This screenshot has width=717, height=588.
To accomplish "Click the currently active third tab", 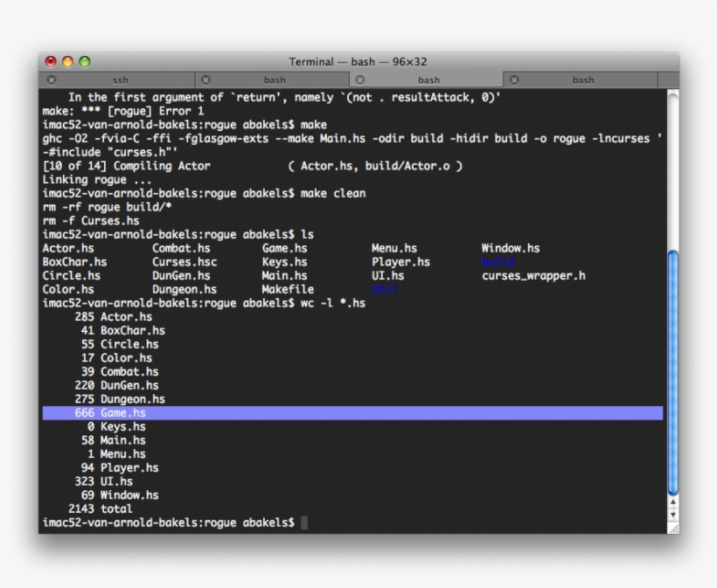I will pos(428,80).
